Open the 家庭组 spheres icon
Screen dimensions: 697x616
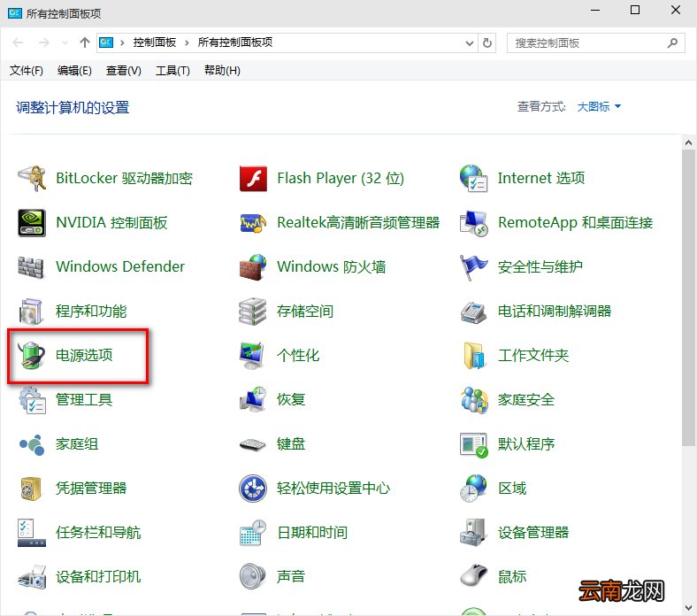point(32,444)
